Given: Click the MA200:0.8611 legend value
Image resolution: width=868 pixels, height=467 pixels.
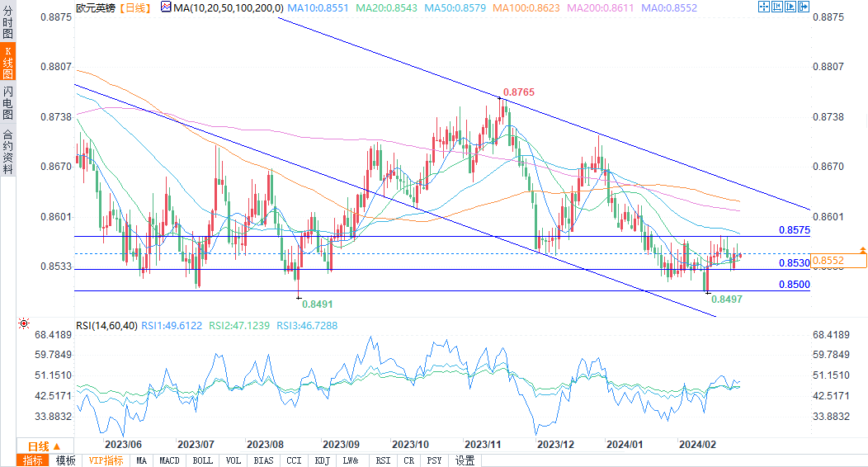Looking at the screenshot, I should [601, 7].
